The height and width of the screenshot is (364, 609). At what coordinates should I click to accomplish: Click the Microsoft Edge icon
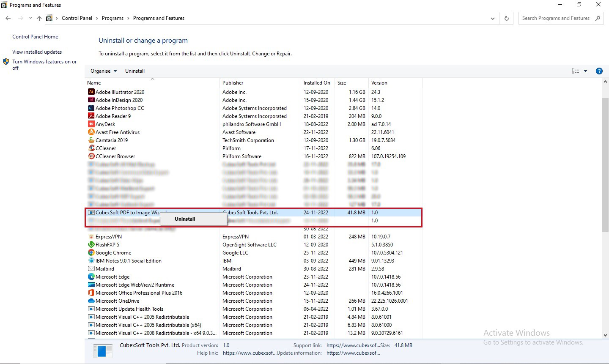(91, 276)
